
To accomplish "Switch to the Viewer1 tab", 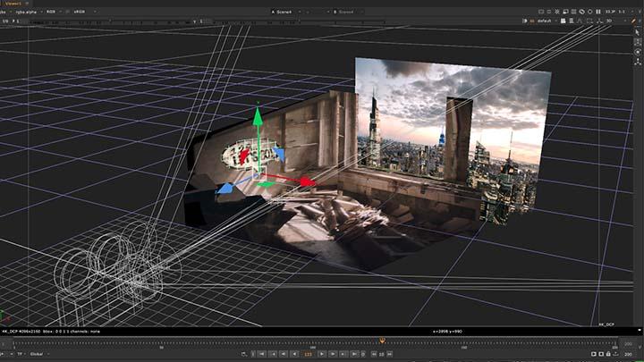I will (x=13, y=4).
